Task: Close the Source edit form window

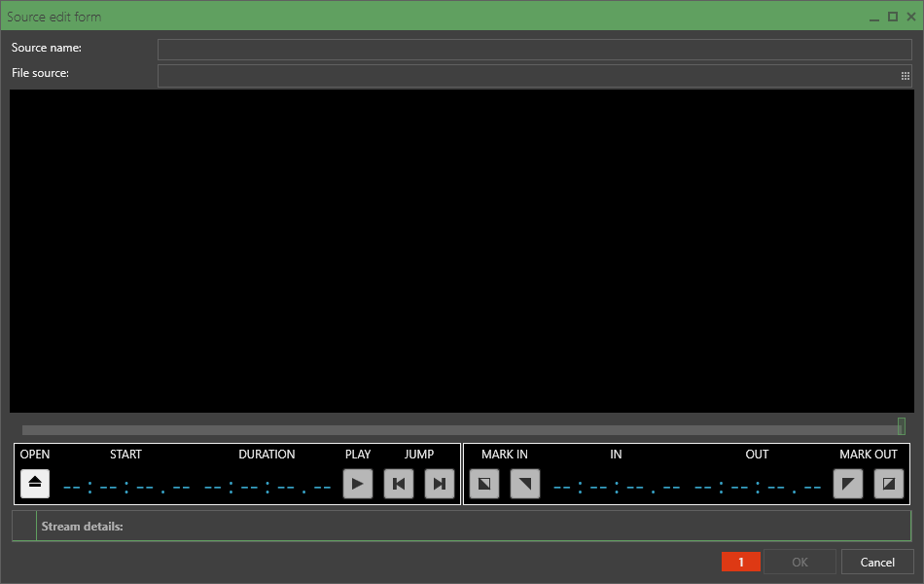Action: click(911, 18)
